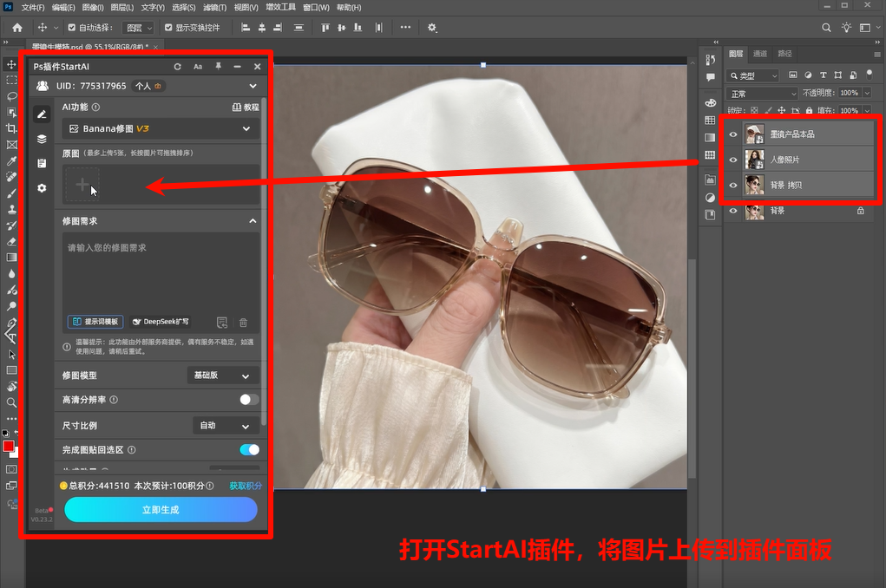Viewport: 886px width, 588px height.
Task: Expand the 修图模型 基础版 dropdown
Action: (x=223, y=376)
